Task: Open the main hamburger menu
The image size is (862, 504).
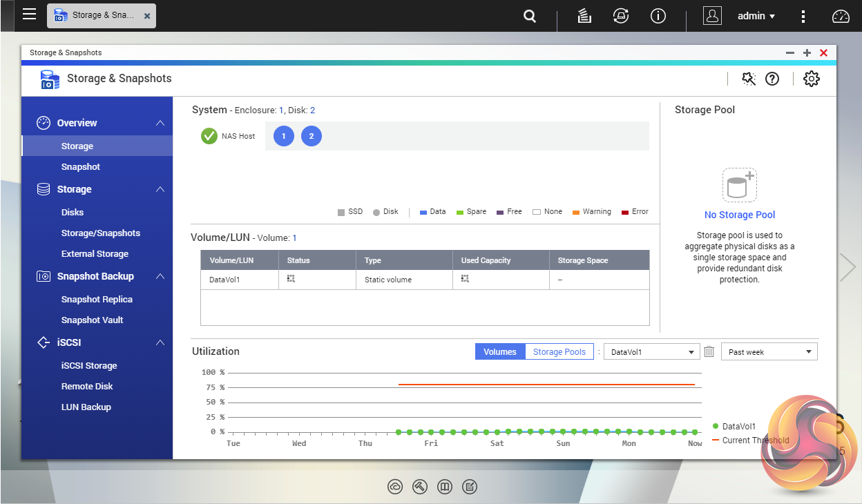Action: (x=29, y=14)
